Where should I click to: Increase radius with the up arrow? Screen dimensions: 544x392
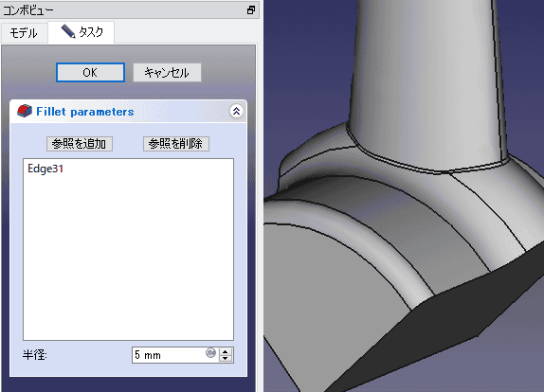pos(226,351)
